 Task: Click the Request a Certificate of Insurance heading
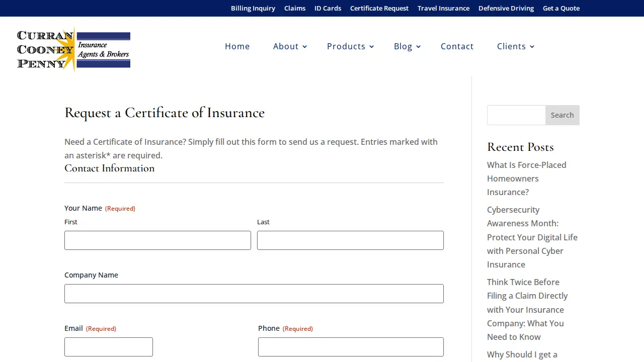tap(165, 113)
